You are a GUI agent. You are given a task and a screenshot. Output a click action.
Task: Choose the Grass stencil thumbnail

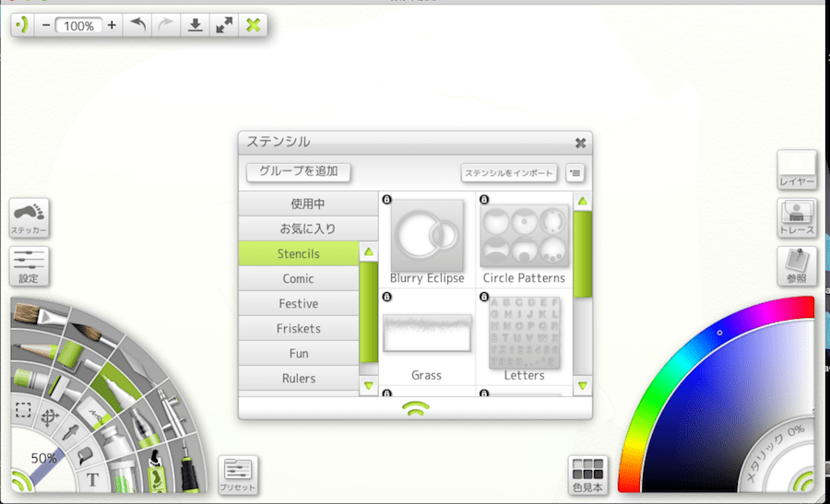pyautogui.click(x=427, y=334)
